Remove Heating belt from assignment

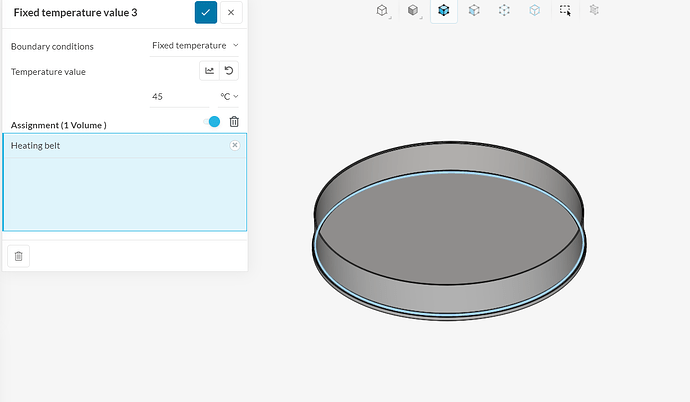235,145
